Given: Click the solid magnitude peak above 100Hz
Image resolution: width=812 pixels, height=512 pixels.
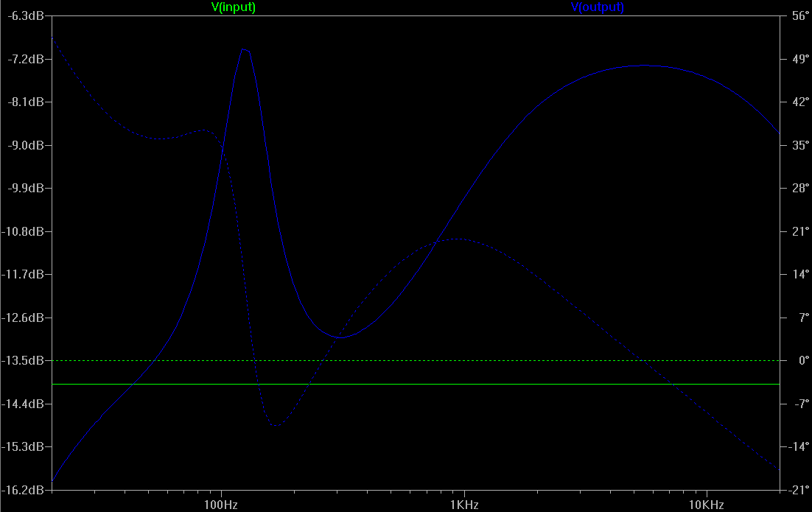Looking at the screenshot, I should 244,49.
